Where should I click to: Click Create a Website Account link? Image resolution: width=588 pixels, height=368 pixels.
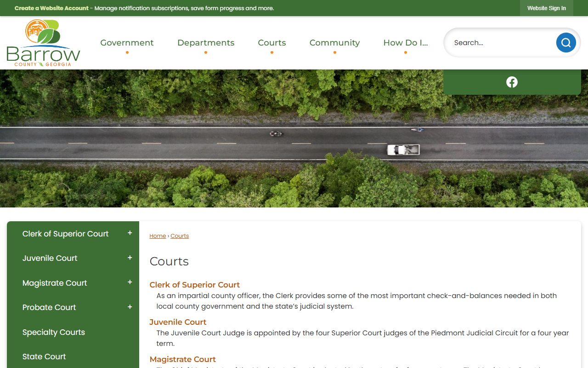(51, 8)
